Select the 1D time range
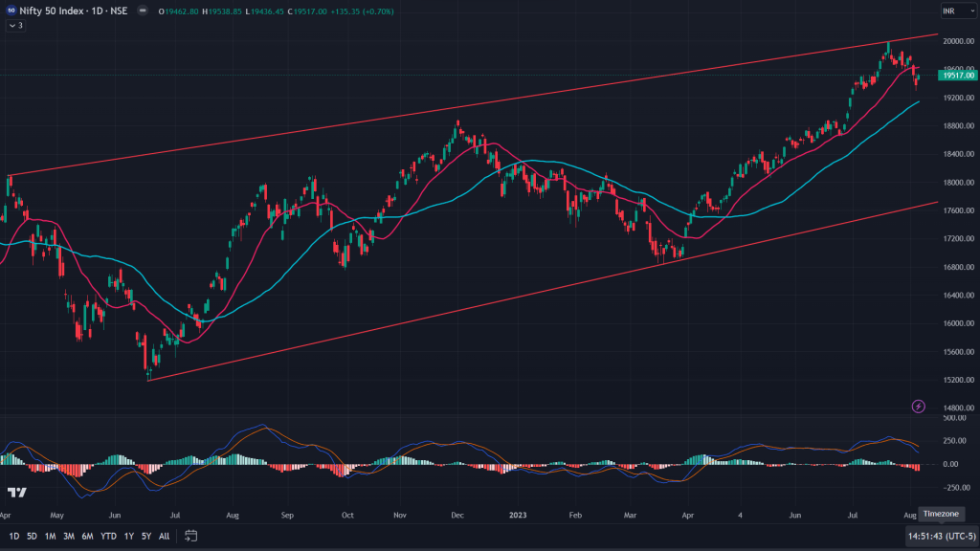 [x=13, y=536]
